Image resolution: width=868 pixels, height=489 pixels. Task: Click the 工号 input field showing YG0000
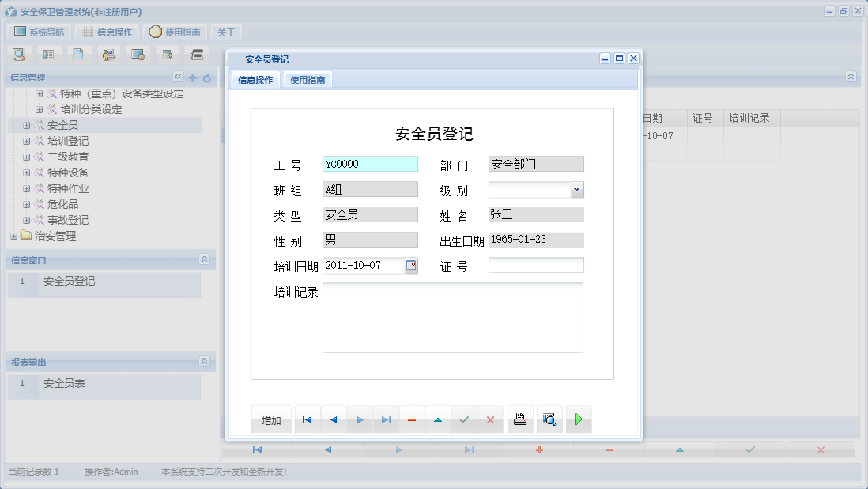369,164
